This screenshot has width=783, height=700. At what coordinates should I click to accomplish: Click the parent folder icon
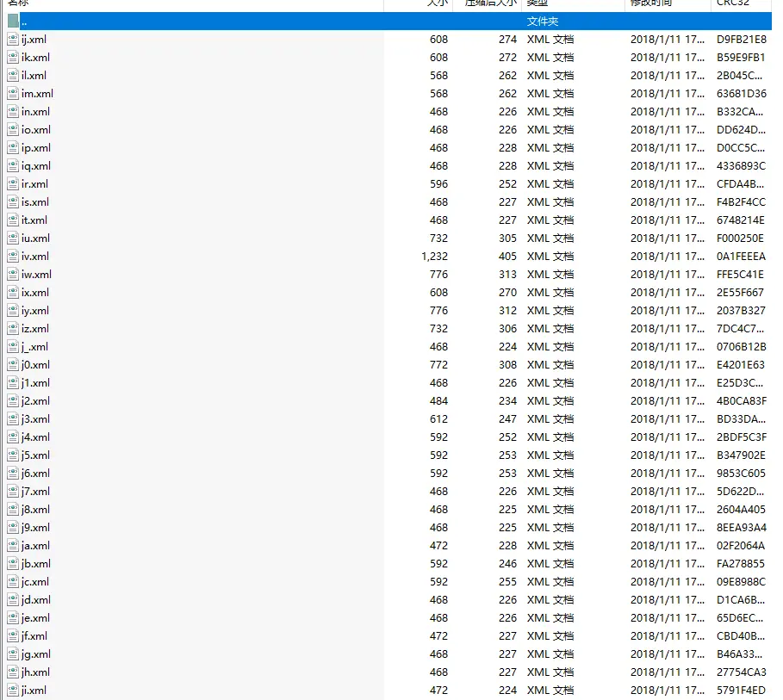(x=13, y=21)
